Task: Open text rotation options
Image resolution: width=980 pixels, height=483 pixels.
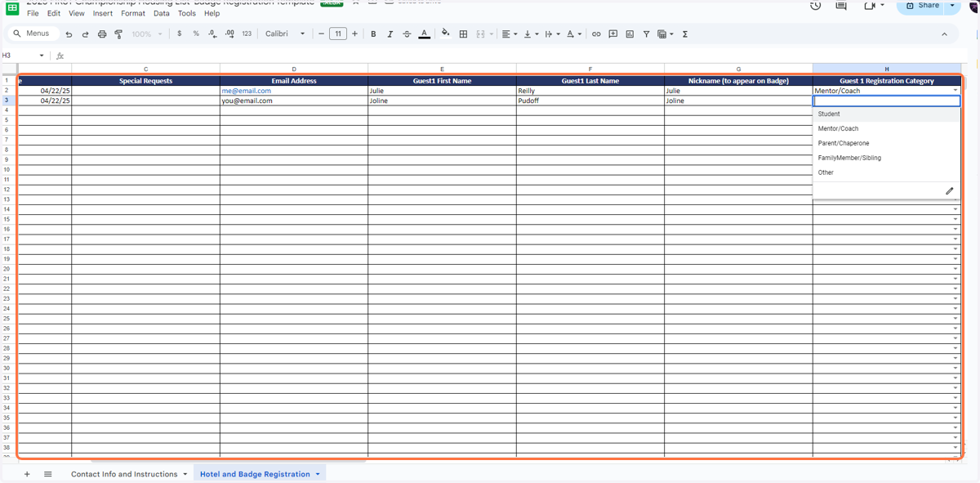Action: (574, 34)
